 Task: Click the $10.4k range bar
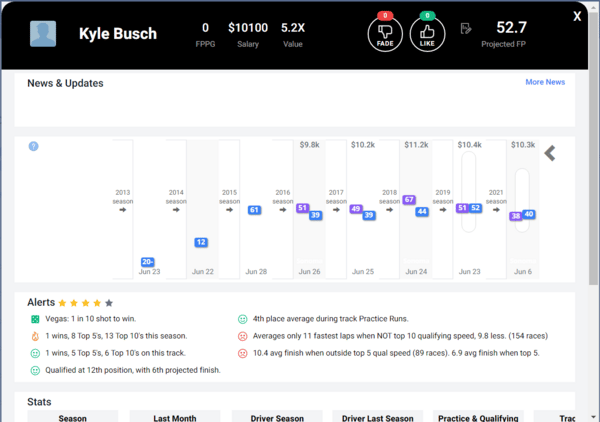point(469,192)
